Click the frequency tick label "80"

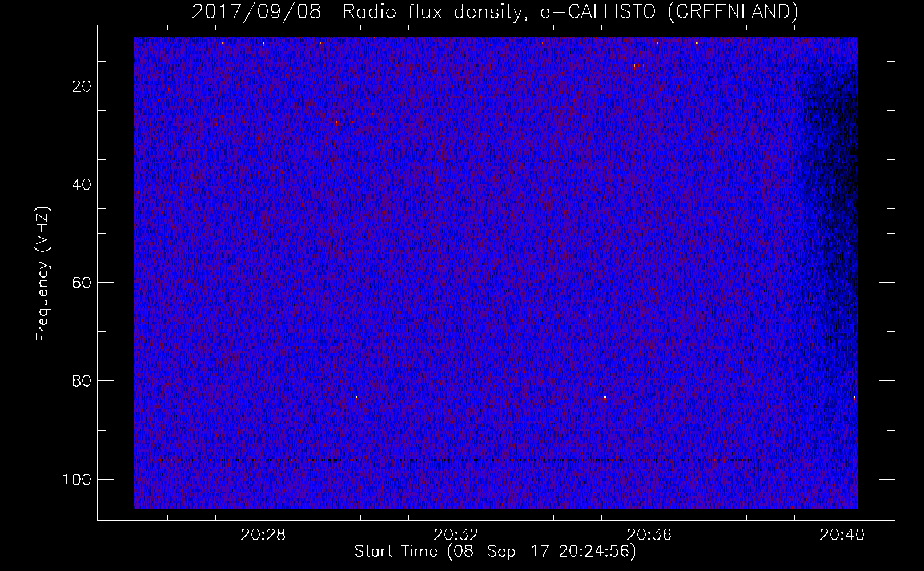[82, 381]
